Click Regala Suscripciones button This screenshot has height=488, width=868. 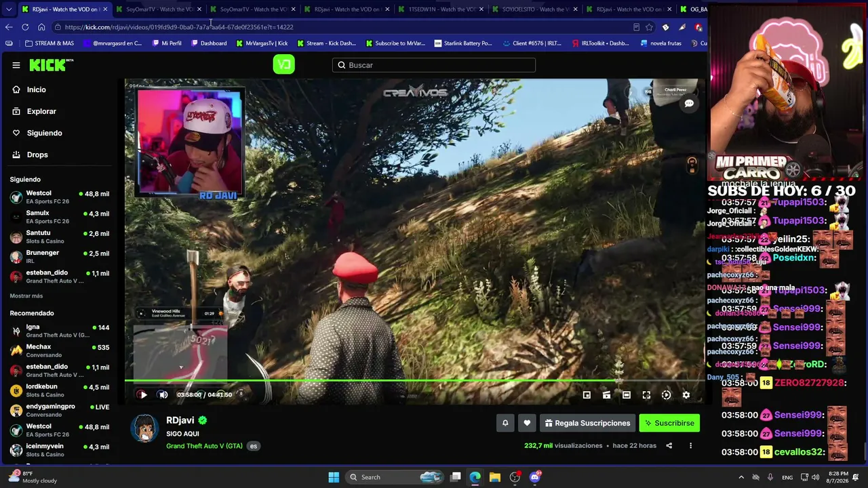click(x=587, y=423)
